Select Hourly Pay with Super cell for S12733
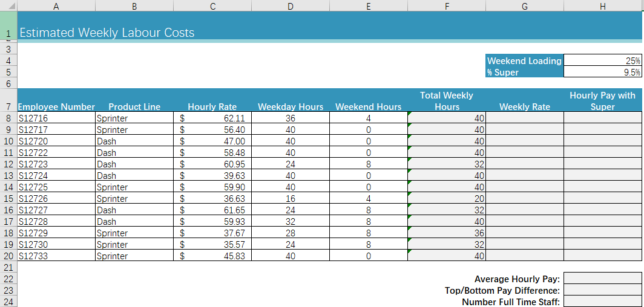 [602, 256]
